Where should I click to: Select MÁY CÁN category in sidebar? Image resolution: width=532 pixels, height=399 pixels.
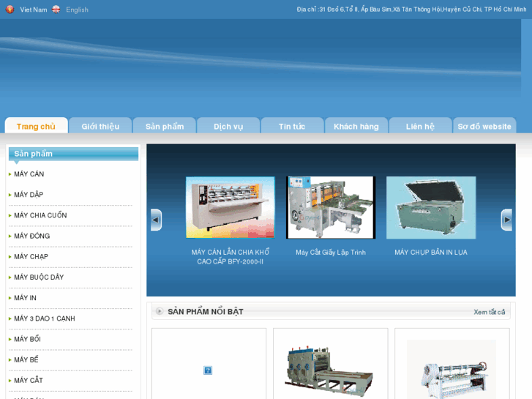(x=29, y=174)
